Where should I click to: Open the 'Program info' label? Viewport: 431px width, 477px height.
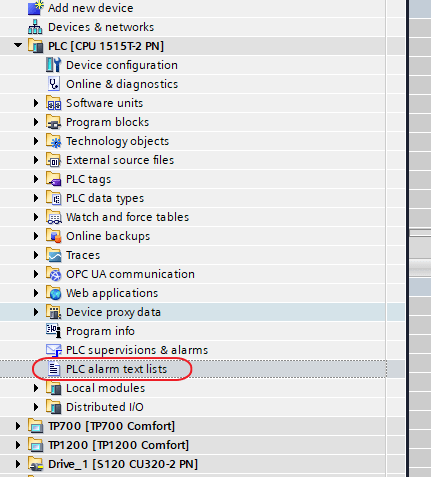pyautogui.click(x=100, y=331)
